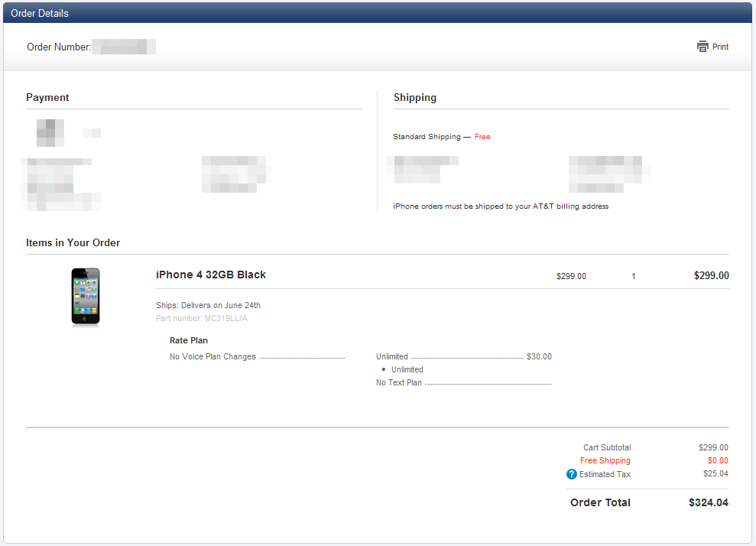Click the bulleted Unlimited entry
The image size is (756, 546).
coord(407,369)
